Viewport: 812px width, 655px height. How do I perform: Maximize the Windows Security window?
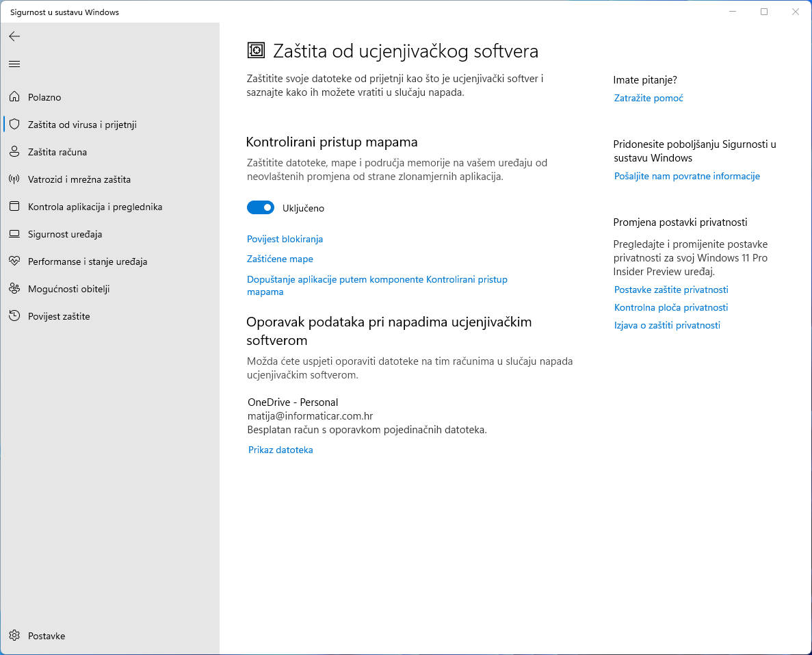(x=764, y=12)
